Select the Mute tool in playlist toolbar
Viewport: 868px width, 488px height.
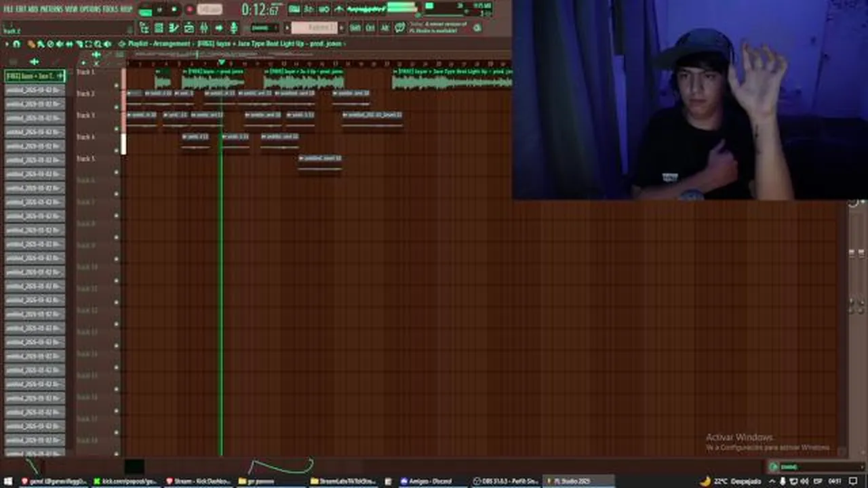[x=60, y=44]
